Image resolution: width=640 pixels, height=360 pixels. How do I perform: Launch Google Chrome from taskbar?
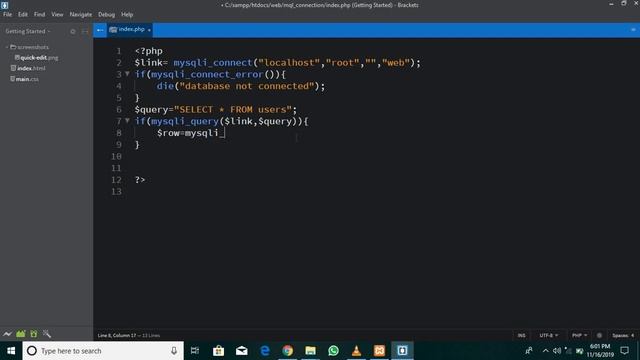[288, 351]
